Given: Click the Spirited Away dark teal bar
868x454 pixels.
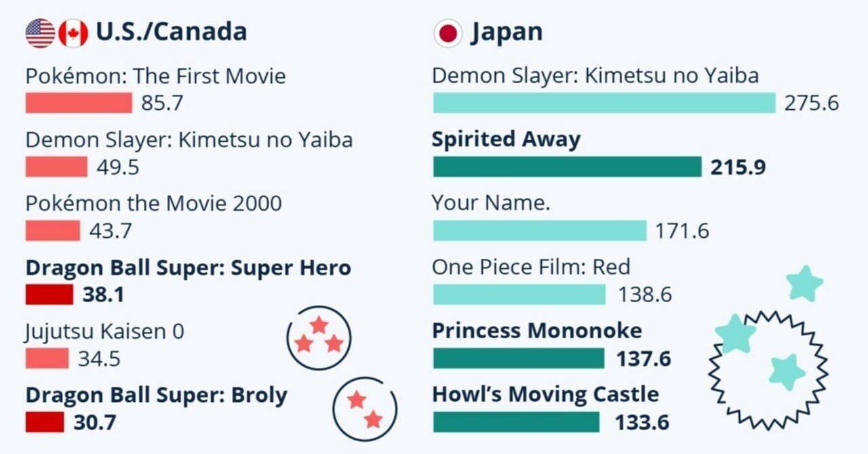Looking at the screenshot, I should click(567, 167).
